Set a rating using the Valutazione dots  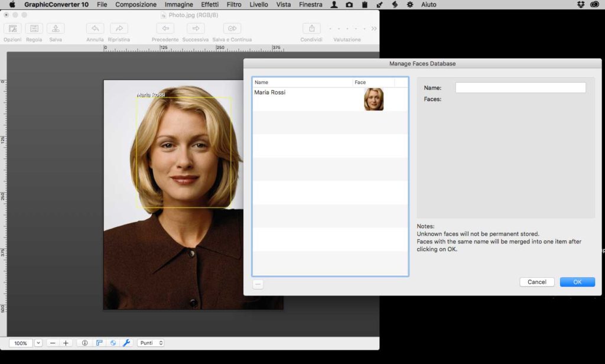pos(346,27)
